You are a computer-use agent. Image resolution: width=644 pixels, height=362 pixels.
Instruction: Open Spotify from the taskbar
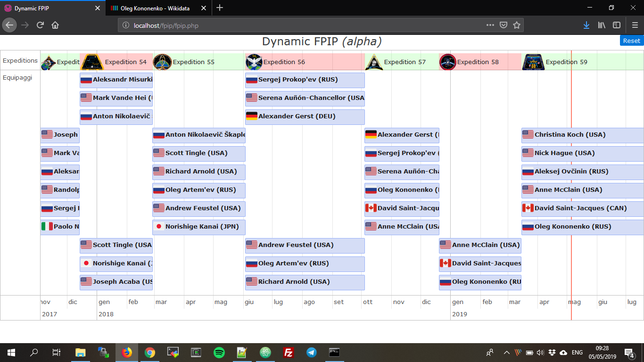pos(219,352)
